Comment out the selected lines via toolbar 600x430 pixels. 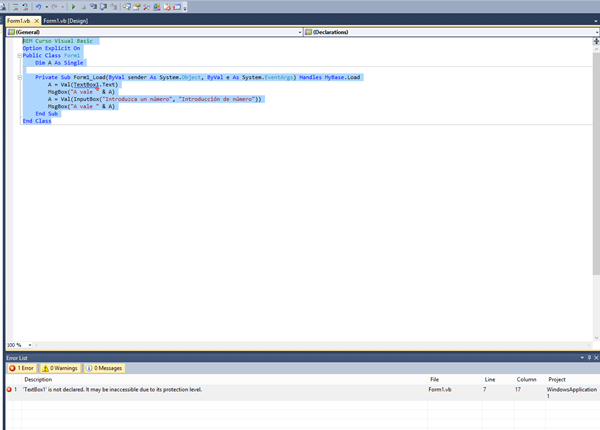pos(15,7)
